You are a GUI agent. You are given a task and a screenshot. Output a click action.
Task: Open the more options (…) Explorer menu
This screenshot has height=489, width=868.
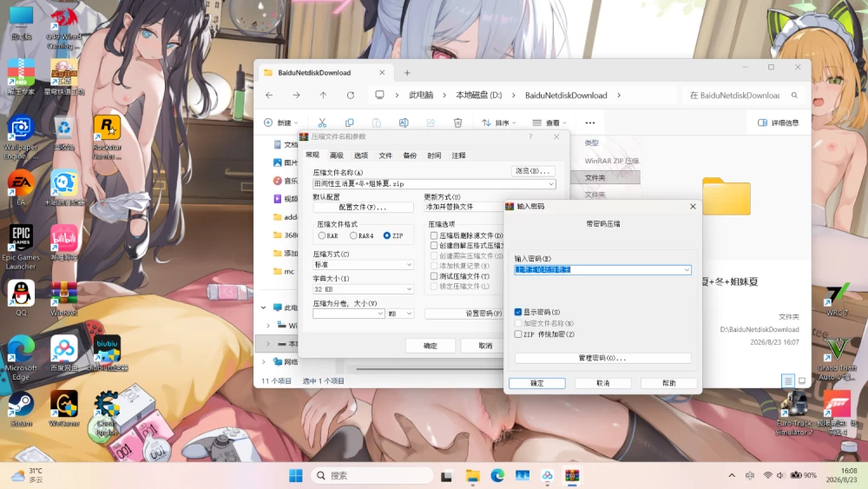coord(590,122)
